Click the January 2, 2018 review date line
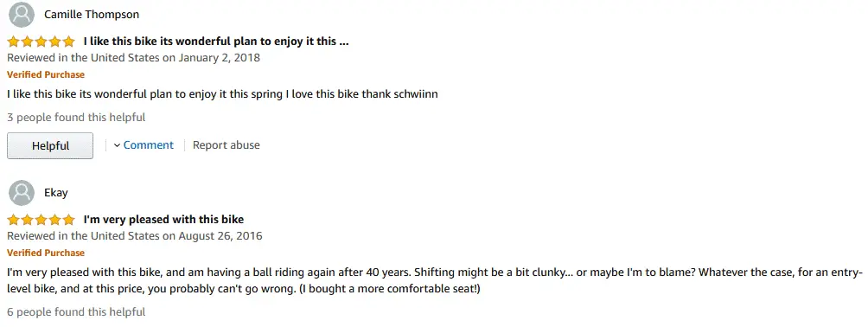868x327 pixels. pyautogui.click(x=133, y=58)
